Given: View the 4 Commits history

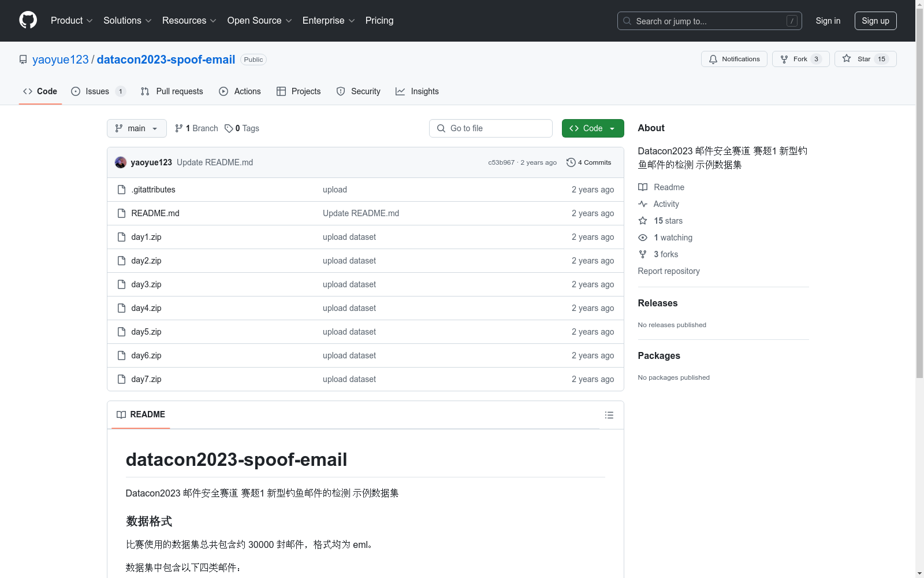Looking at the screenshot, I should click(x=589, y=162).
